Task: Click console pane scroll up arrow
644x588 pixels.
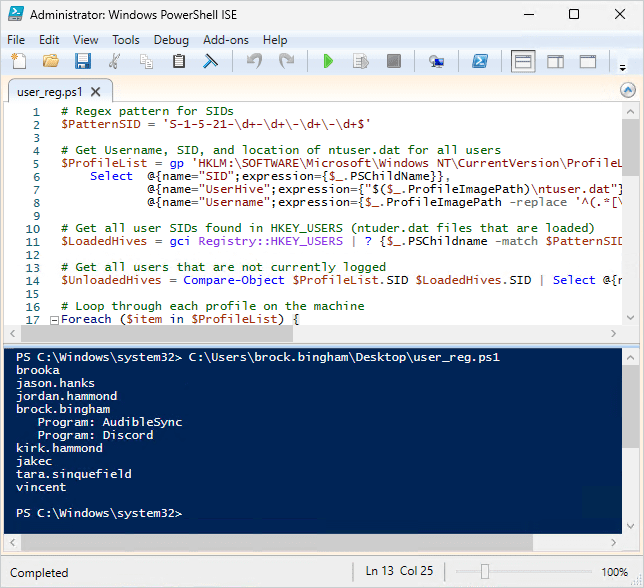Action: tap(630, 358)
